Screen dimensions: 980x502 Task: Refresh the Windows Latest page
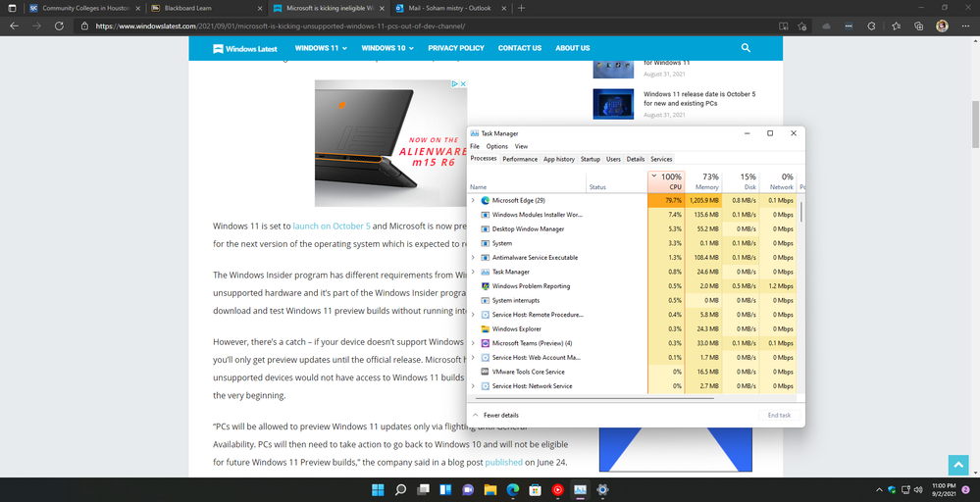[59, 26]
